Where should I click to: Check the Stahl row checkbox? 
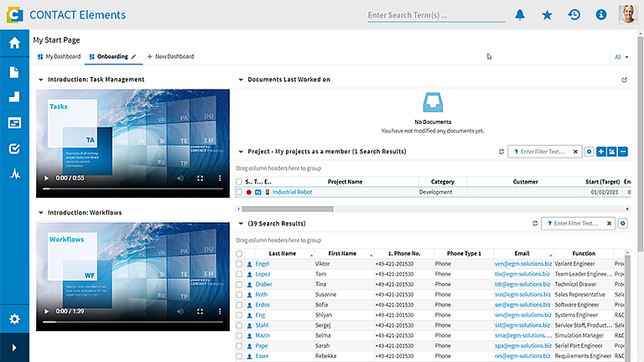point(239,325)
